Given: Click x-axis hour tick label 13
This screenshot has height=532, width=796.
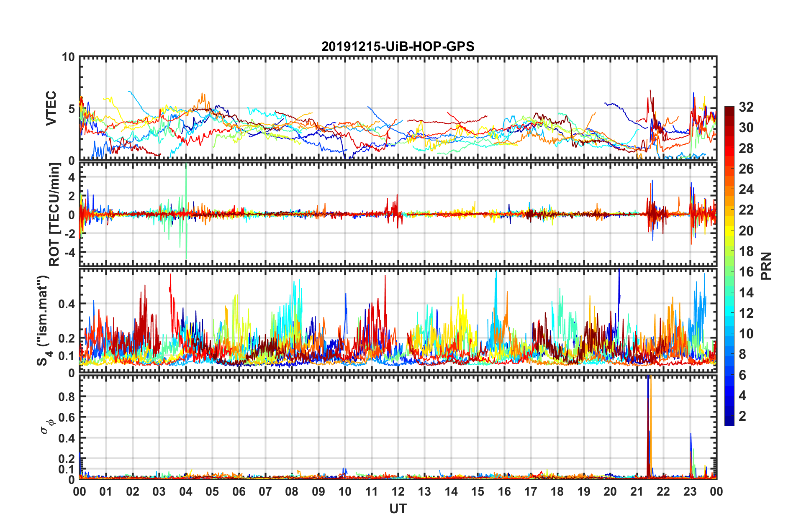Looking at the screenshot, I should 424,491.
